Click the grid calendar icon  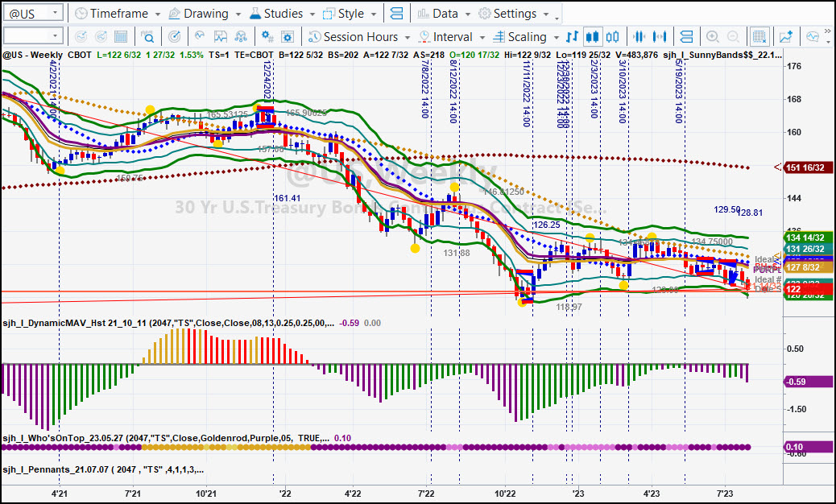[121, 37]
